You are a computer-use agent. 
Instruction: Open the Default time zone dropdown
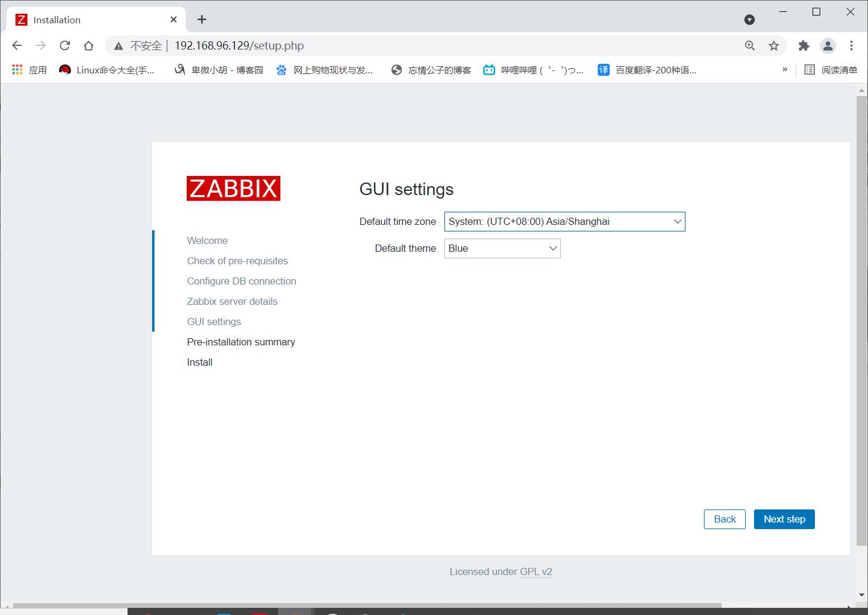(564, 221)
